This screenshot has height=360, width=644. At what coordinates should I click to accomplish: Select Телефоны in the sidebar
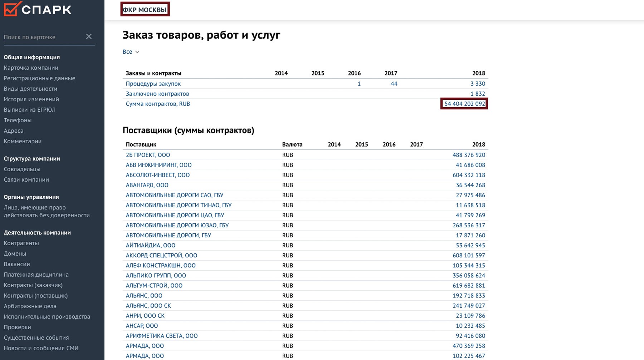[x=18, y=120]
